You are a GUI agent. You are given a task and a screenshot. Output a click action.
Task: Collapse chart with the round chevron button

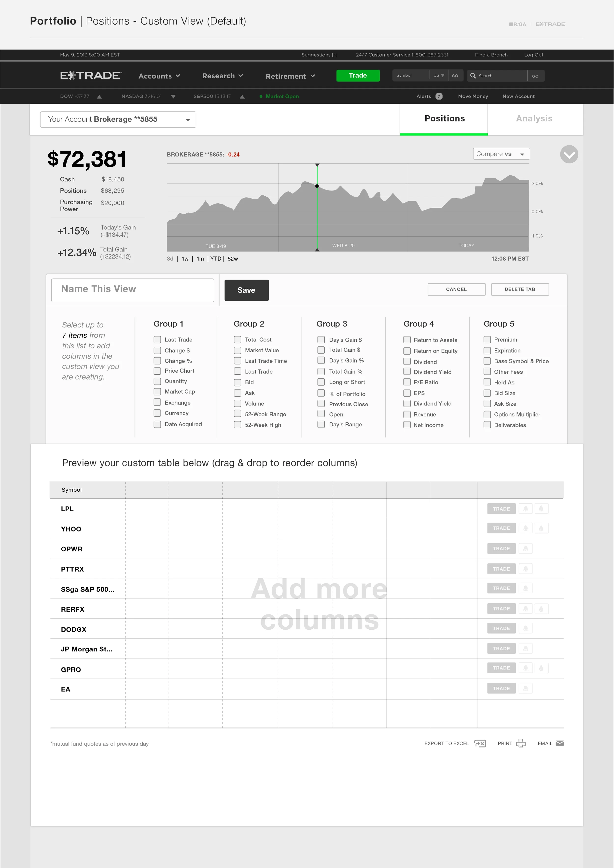coord(569,154)
